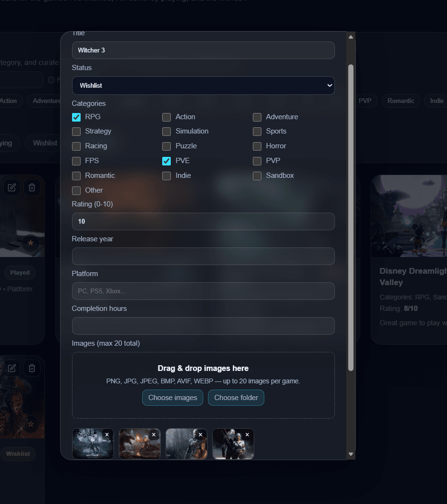
Task: Click the edit icon on the Played card
Action: 12,187
